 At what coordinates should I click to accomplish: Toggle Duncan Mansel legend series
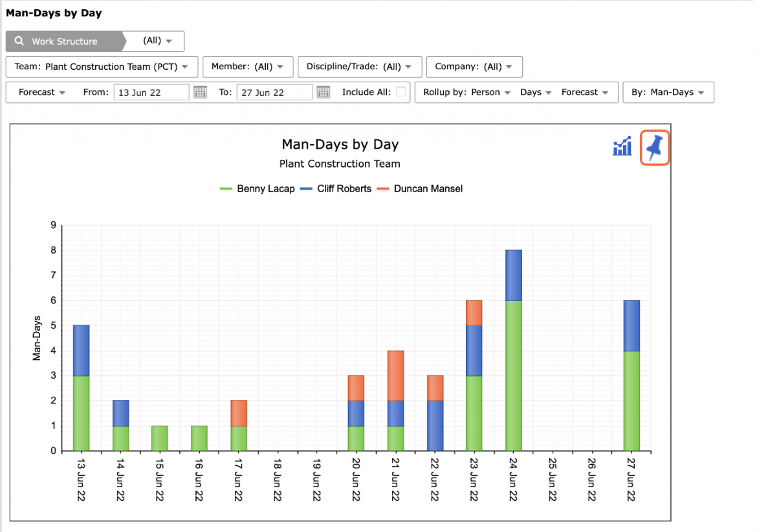pos(420,189)
